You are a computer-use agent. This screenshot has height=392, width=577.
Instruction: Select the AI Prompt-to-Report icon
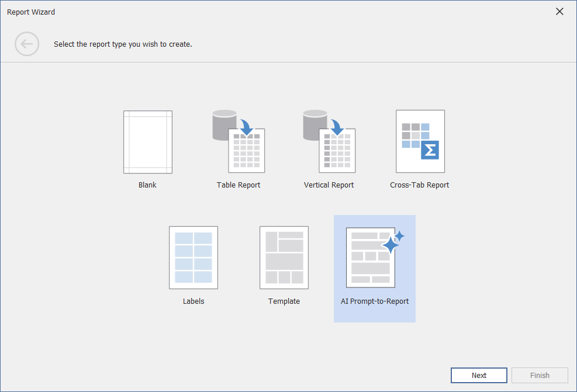coord(375,258)
